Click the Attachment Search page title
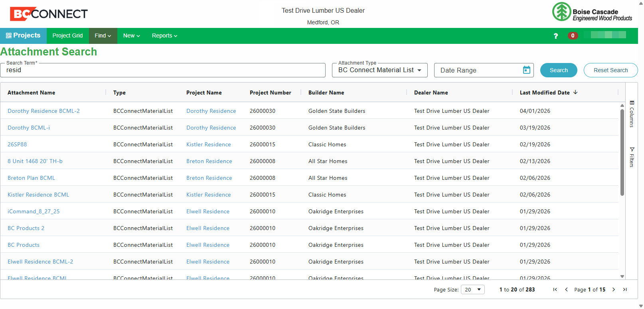This screenshot has height=309, width=644. pyautogui.click(x=49, y=52)
